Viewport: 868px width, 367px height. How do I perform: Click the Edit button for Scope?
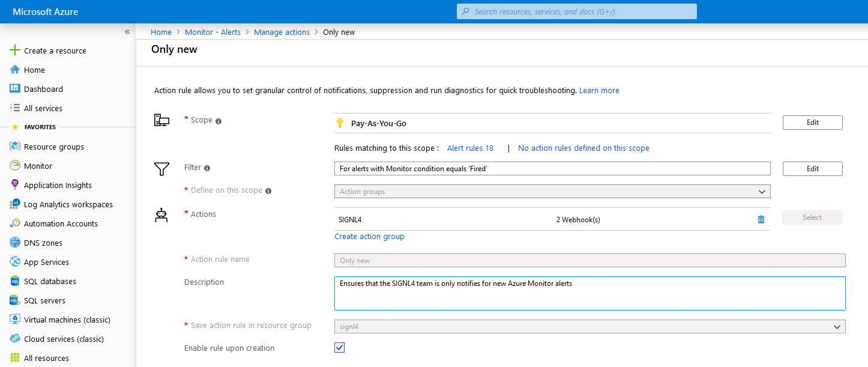[813, 123]
